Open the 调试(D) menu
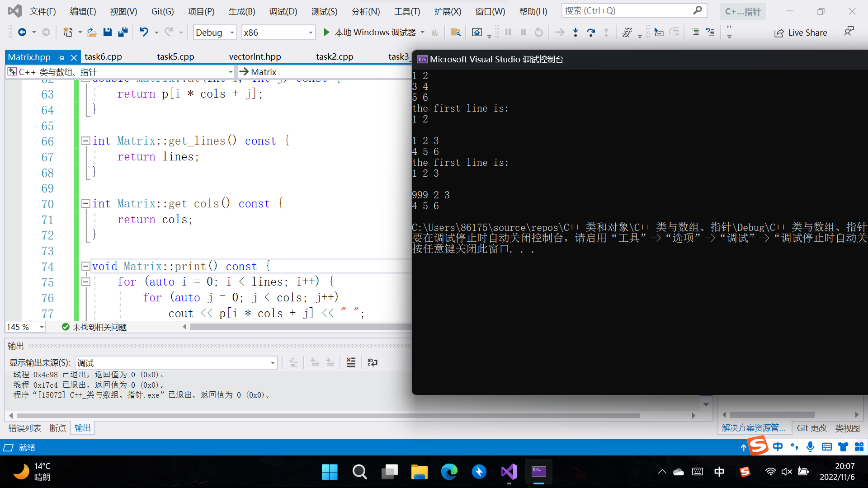 click(283, 11)
